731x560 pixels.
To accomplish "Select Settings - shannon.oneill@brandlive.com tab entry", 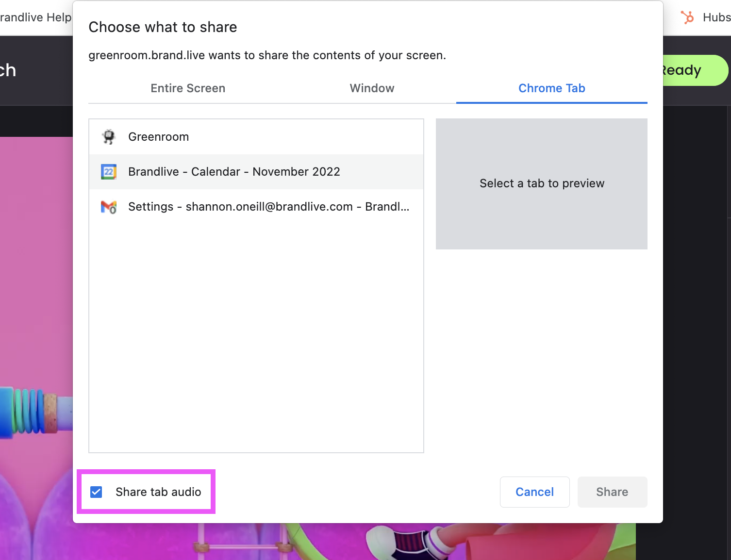I will point(256,207).
